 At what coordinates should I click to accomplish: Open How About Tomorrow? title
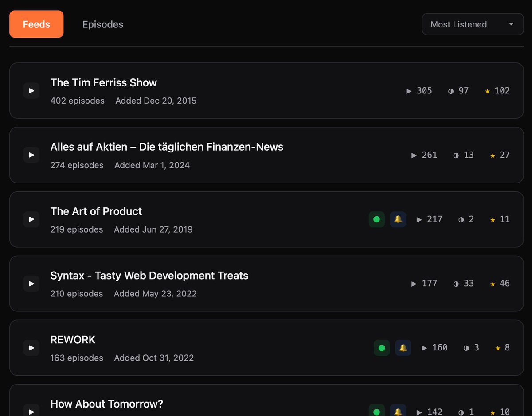[107, 404]
